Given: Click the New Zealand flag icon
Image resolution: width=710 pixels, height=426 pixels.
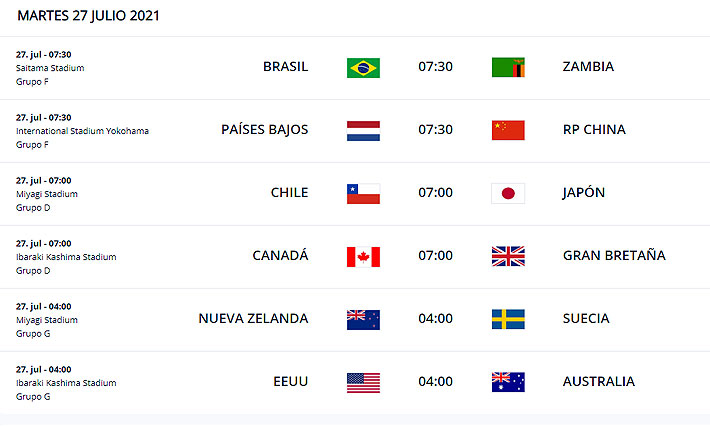Looking at the screenshot, I should coord(362,319).
